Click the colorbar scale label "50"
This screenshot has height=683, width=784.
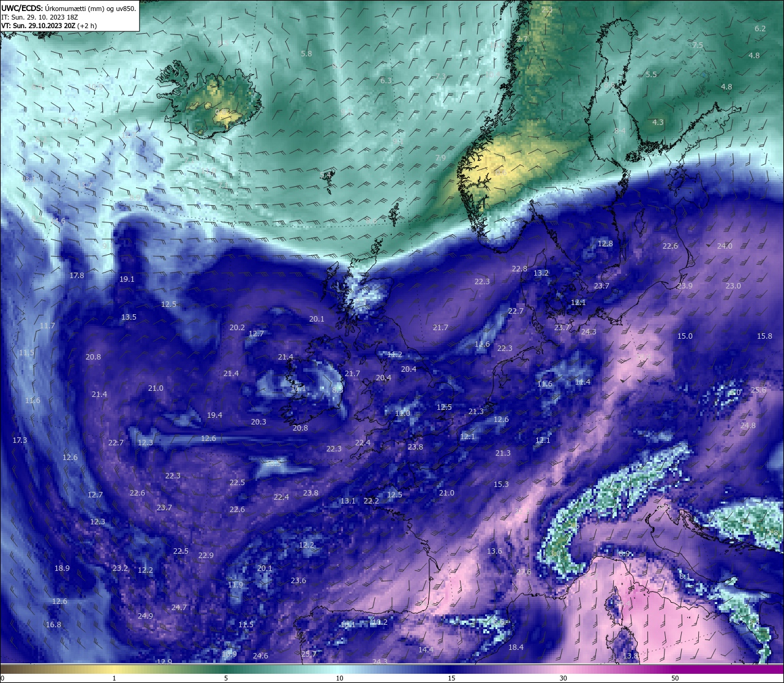(675, 678)
